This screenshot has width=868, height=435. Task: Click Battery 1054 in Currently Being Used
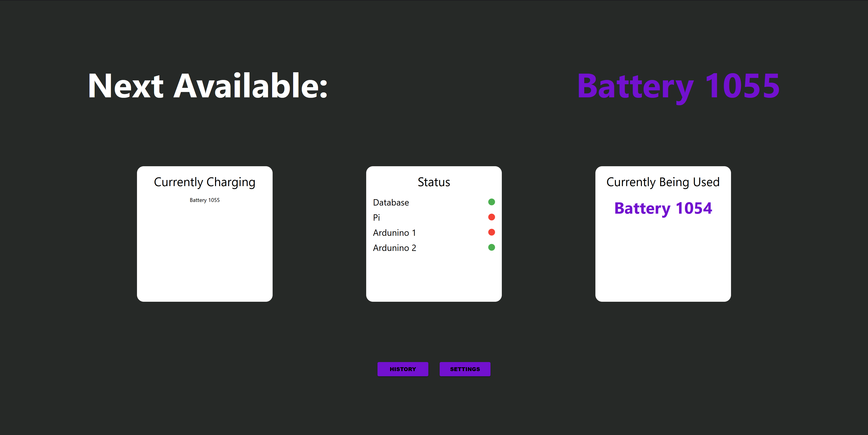click(x=663, y=208)
